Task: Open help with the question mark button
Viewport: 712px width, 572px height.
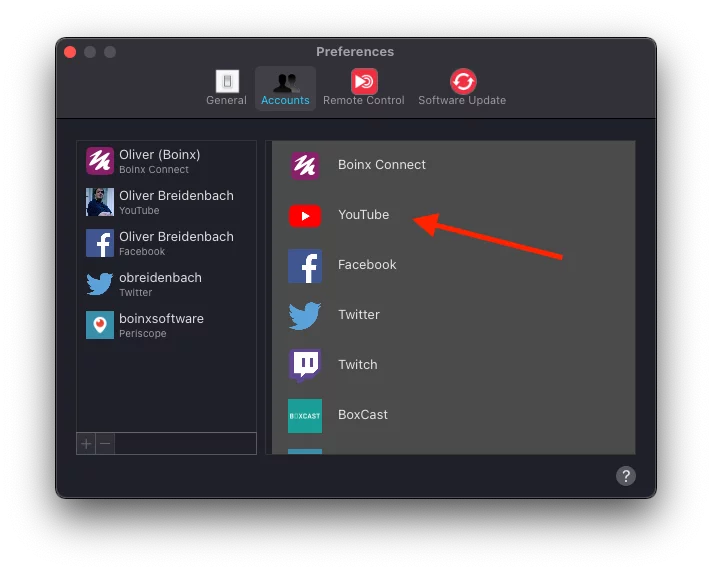Action: [x=626, y=476]
